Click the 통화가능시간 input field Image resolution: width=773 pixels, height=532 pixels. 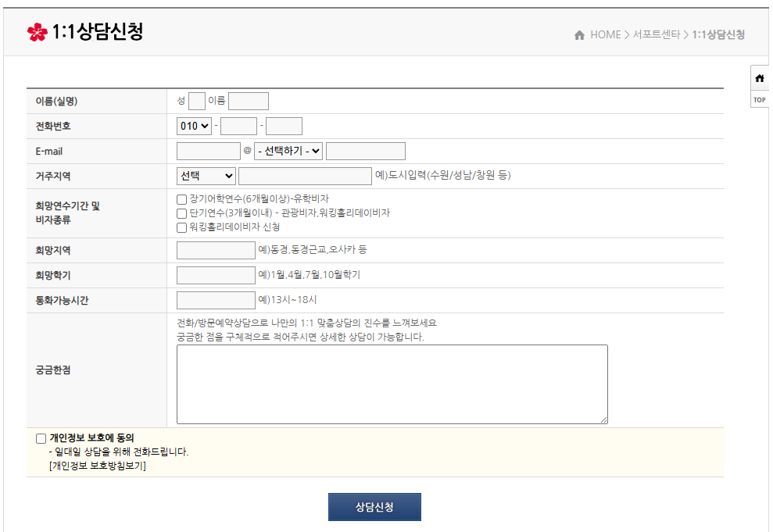coord(216,301)
